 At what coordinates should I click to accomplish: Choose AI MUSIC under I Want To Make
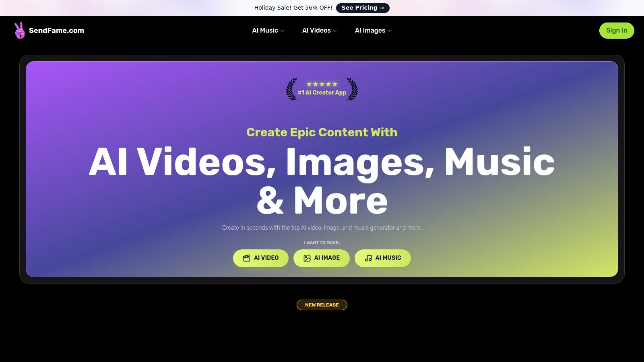coord(383,258)
